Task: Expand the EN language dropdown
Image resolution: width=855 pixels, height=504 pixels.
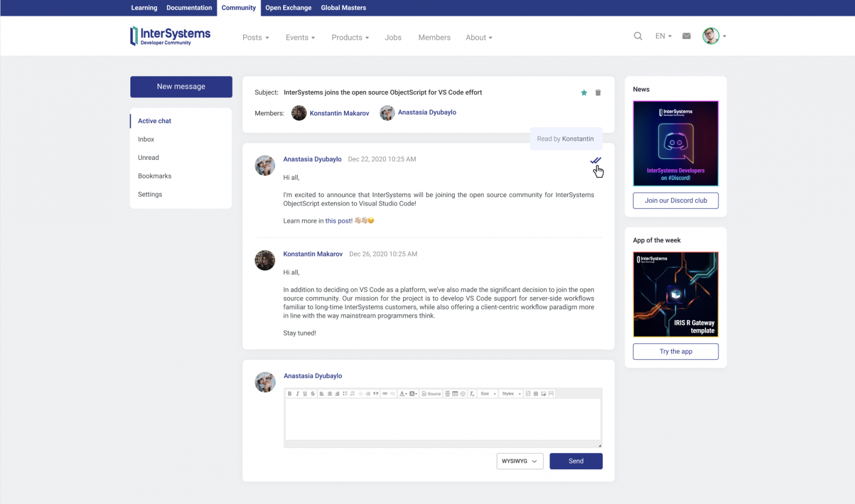Action: click(x=663, y=36)
